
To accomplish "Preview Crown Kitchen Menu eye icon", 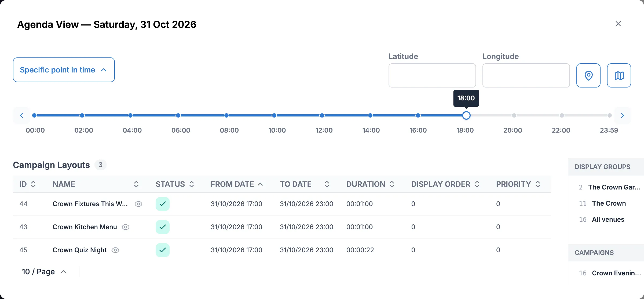I will click(x=126, y=227).
